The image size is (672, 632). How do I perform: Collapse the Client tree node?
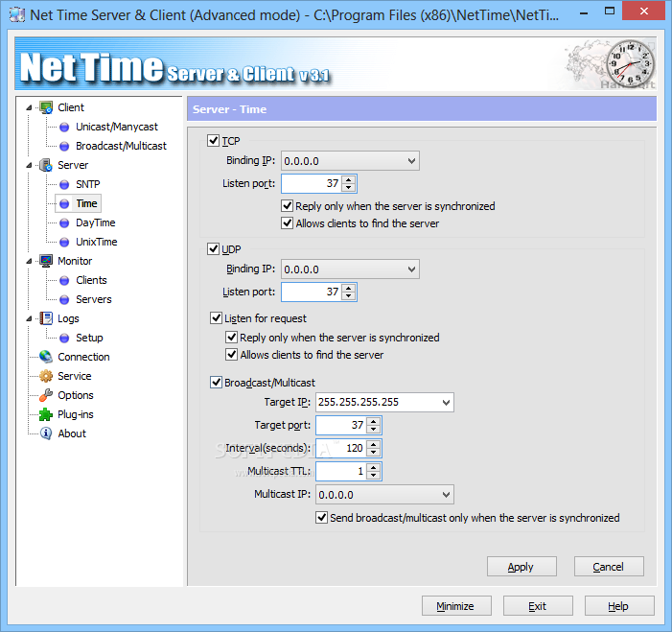[x=29, y=107]
